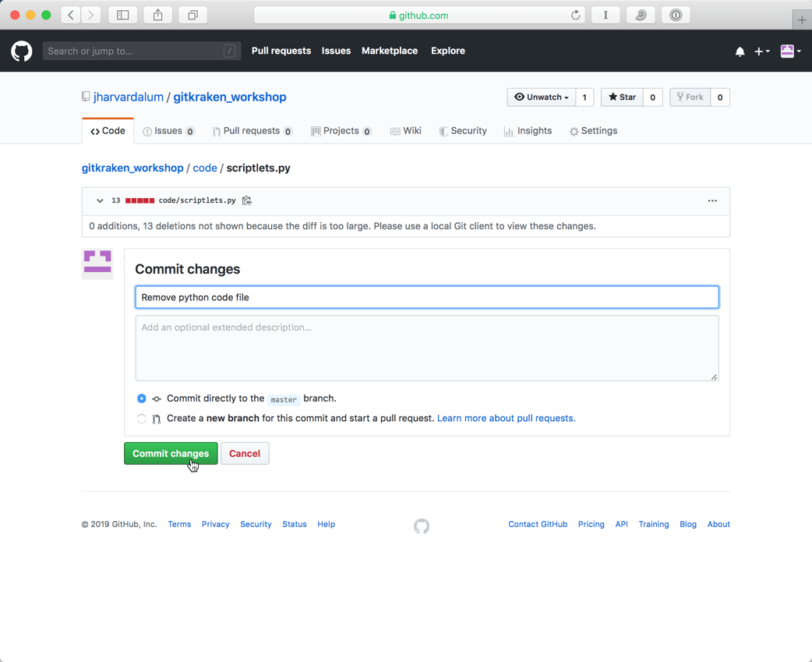
Task: Click the GitHub octocat logo in the header
Action: 21,51
